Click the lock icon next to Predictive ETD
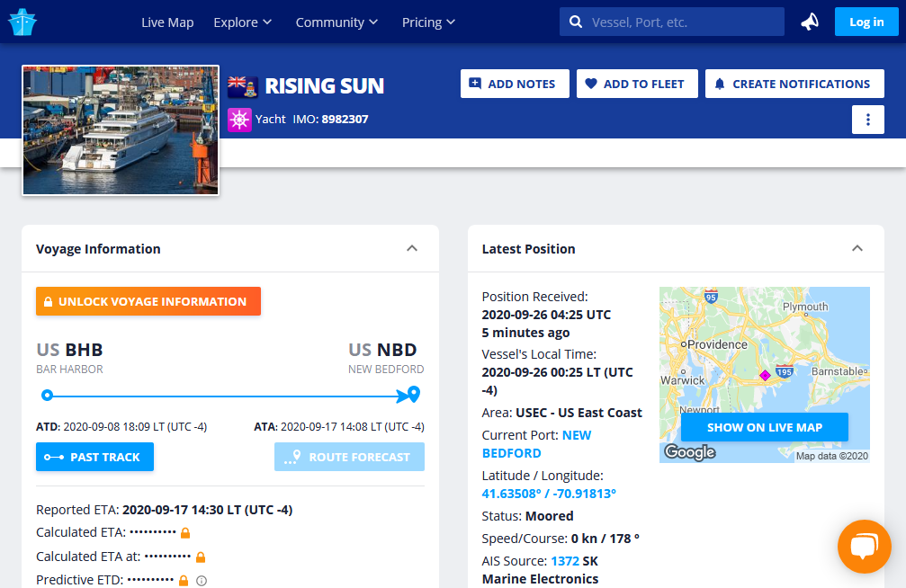The image size is (906, 588). 184,581
